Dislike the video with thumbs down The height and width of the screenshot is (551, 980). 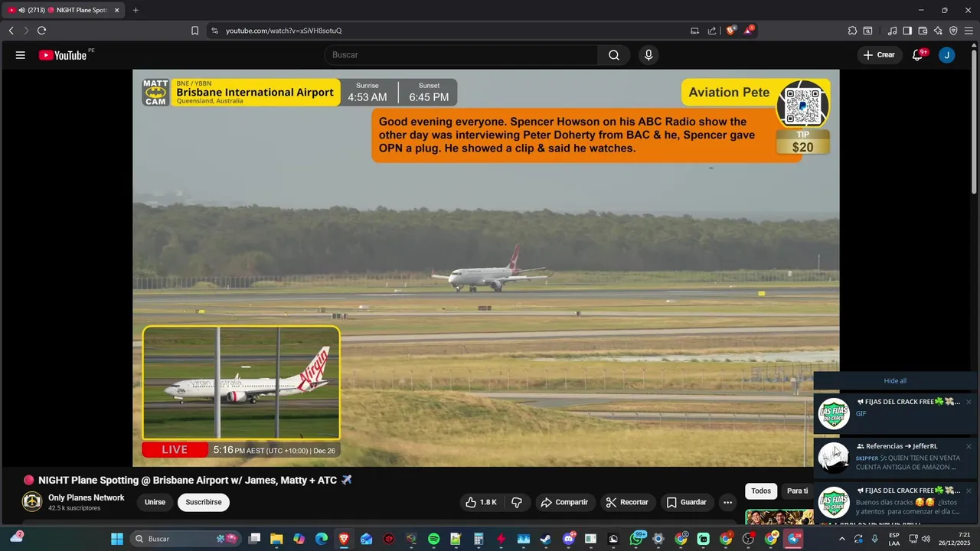(x=517, y=503)
